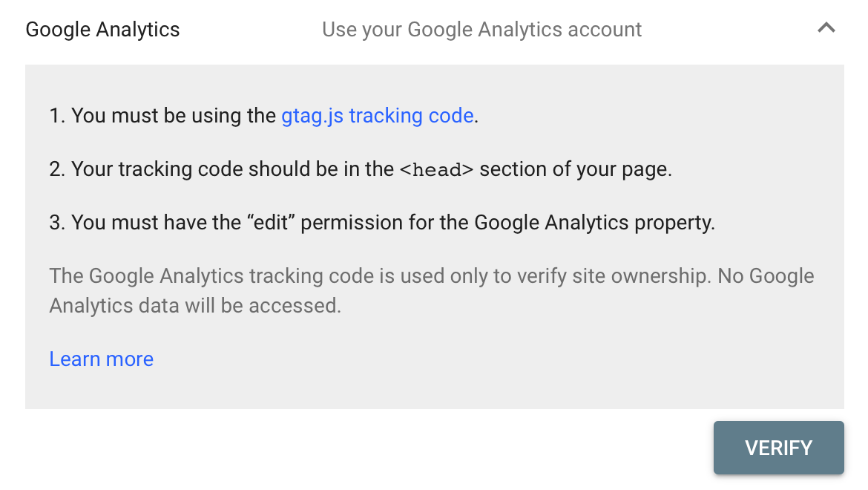Click the list number "1."
This screenshot has width=868, height=490.
click(x=57, y=116)
